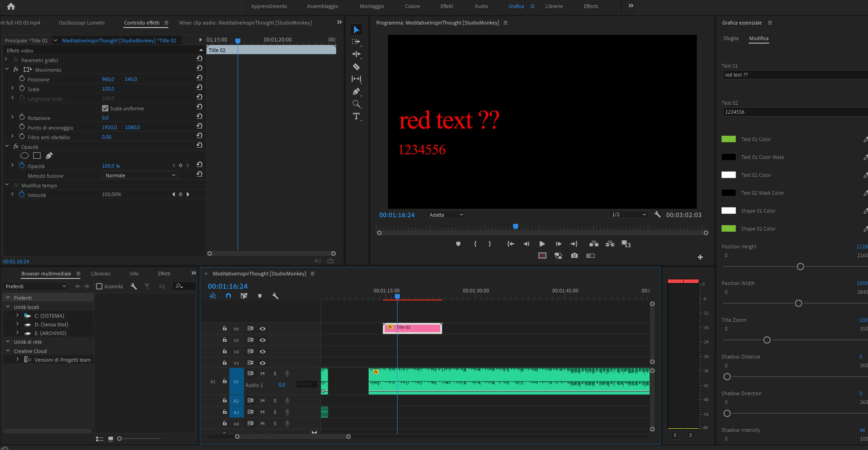Expand the Parametri grafici effect
868x450 pixels.
tap(6, 59)
